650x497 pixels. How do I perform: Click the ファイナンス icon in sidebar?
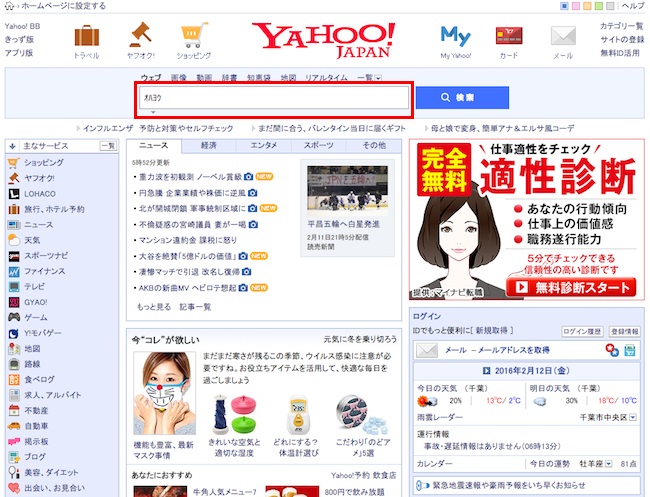pyautogui.click(x=14, y=272)
